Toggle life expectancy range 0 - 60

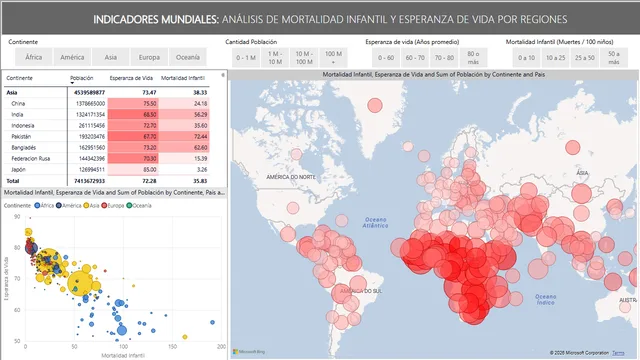tap(386, 58)
